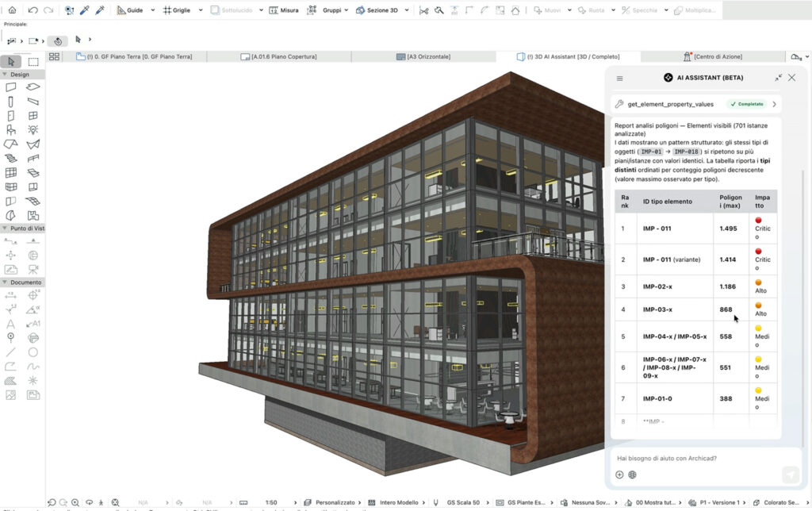This screenshot has height=511, width=812.
Task: Click the Home icon in the top toolbar
Action: [12, 10]
